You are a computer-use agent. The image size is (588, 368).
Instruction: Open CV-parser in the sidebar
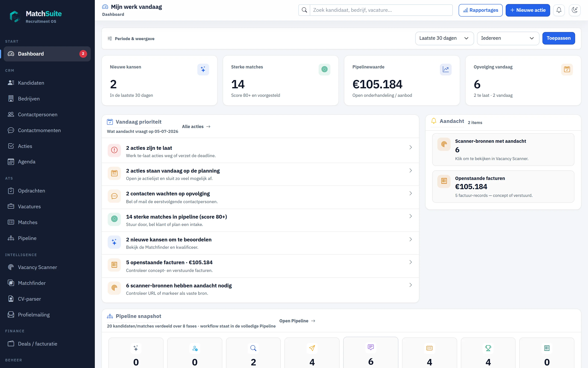[x=47, y=299]
